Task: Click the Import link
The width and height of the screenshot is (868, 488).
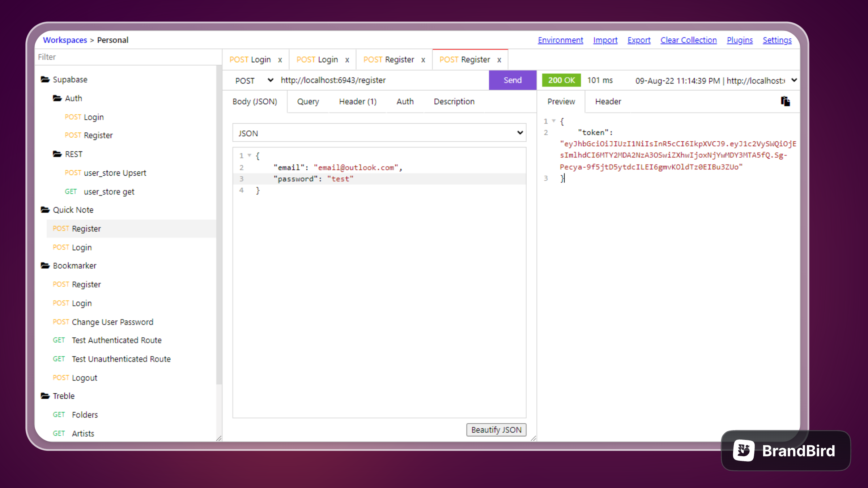Action: (605, 40)
